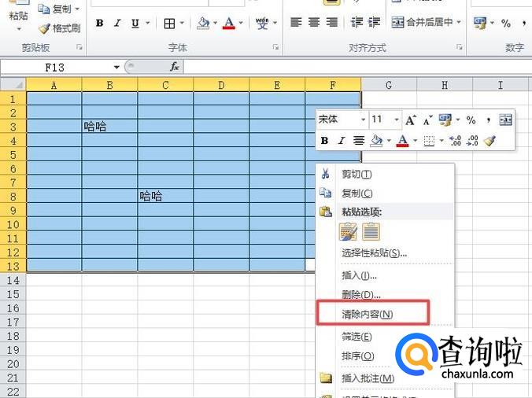The height and width of the screenshot is (398, 532).
Task: Toggle Bold in mini toolbar
Action: coord(324,140)
